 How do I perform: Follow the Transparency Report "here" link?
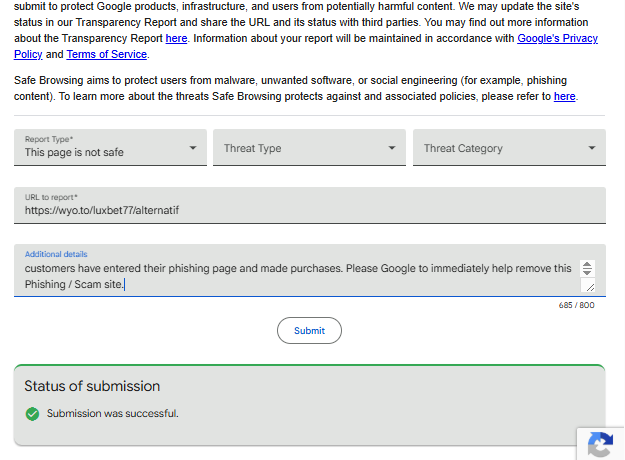pyautogui.click(x=176, y=38)
